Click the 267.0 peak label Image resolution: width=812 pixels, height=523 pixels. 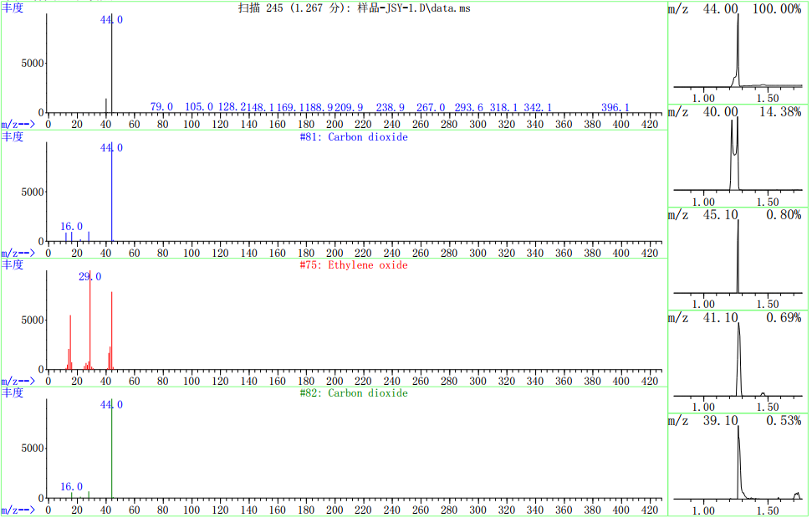click(431, 108)
